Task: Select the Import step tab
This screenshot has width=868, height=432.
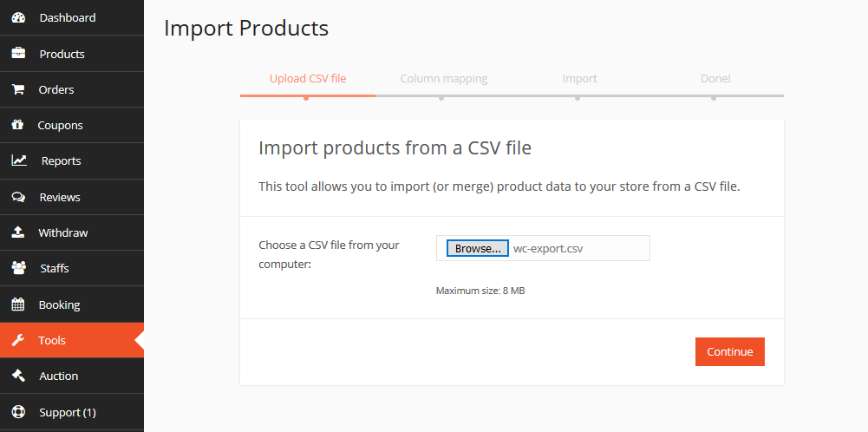Action: click(x=579, y=79)
